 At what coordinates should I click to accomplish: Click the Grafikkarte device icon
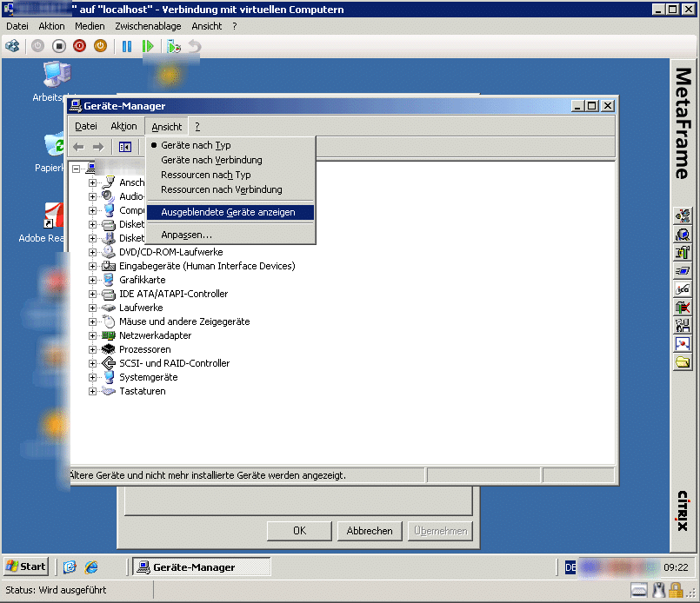tap(109, 280)
